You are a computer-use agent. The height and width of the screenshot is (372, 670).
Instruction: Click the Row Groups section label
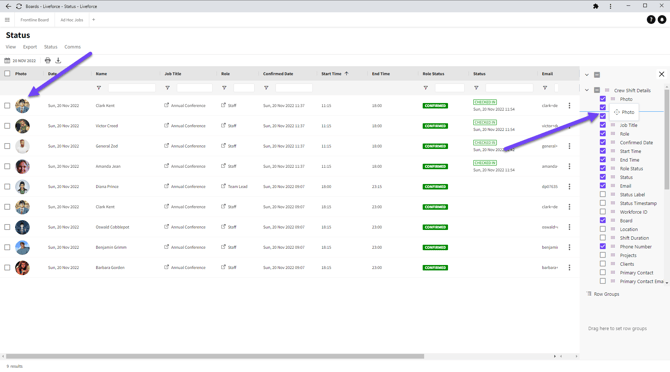[x=606, y=294]
